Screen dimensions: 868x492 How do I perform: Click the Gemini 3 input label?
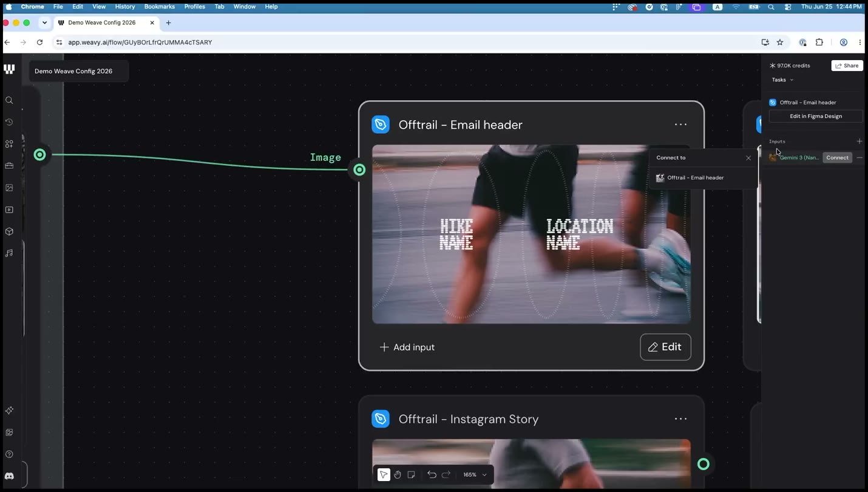coord(799,157)
